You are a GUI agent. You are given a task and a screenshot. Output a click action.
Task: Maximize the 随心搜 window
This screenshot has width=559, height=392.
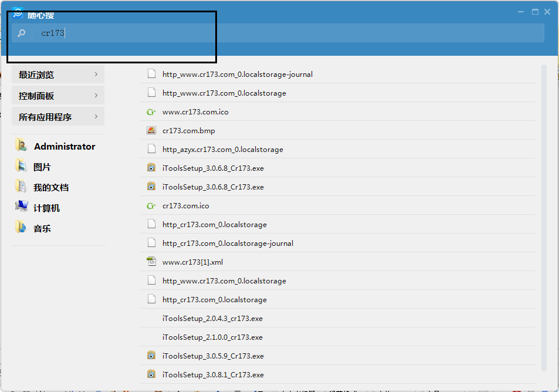pyautogui.click(x=535, y=12)
